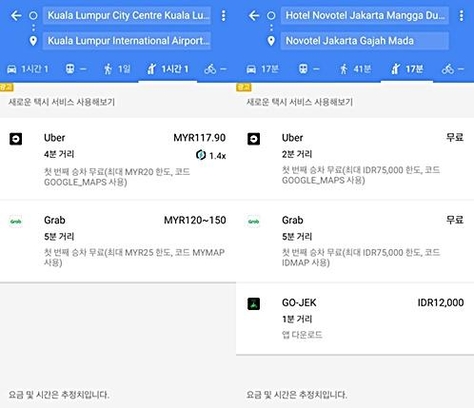474x408 pixels.
Task: Select walking tab showing 1일
Action: pos(117,69)
